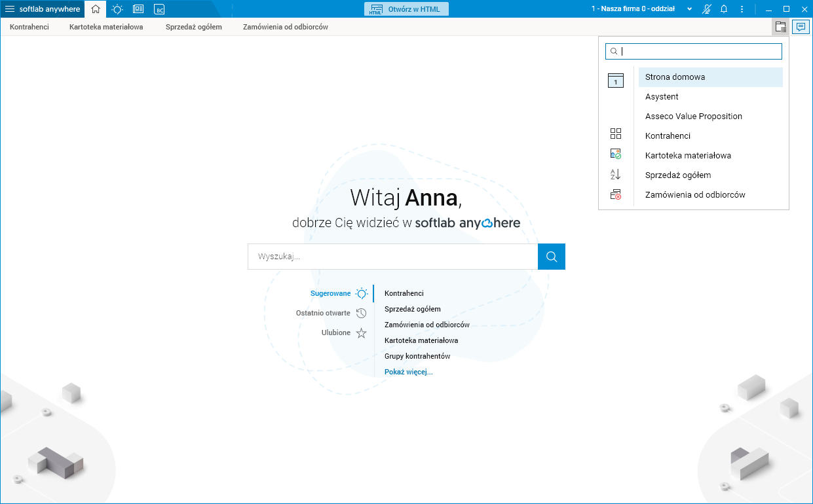Screen dimensions: 813x504
Task: Click the blue magnifier search button
Action: tap(552, 257)
